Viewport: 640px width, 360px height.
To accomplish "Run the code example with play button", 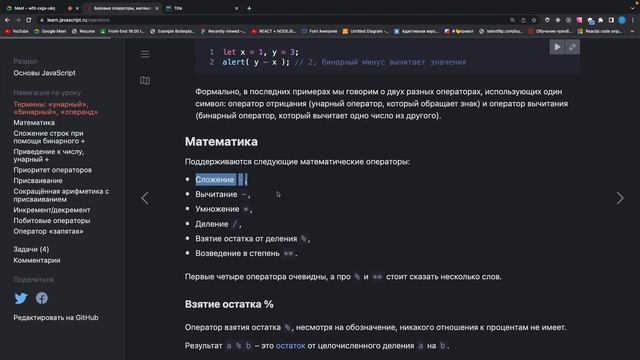I will [557, 47].
